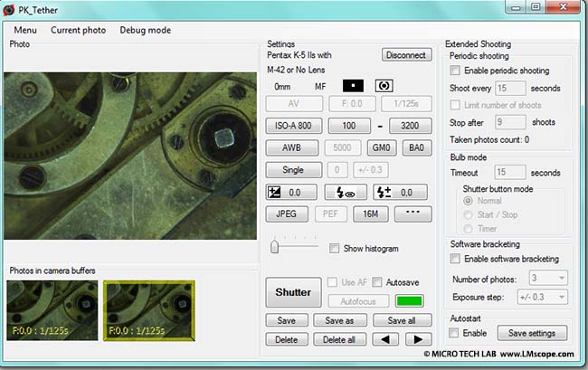The image size is (588, 370).
Task: Select the Timer shutter button mode
Action: point(468,228)
